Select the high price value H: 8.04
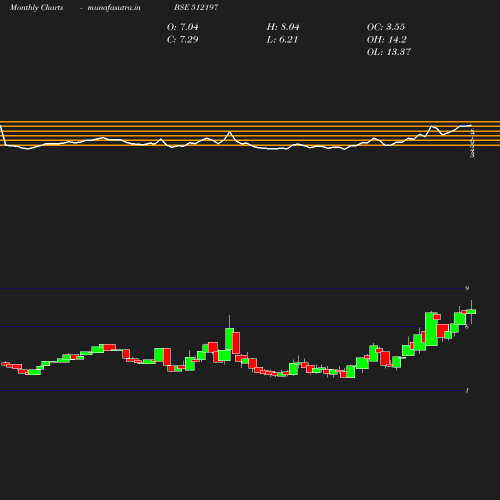 (283, 27)
